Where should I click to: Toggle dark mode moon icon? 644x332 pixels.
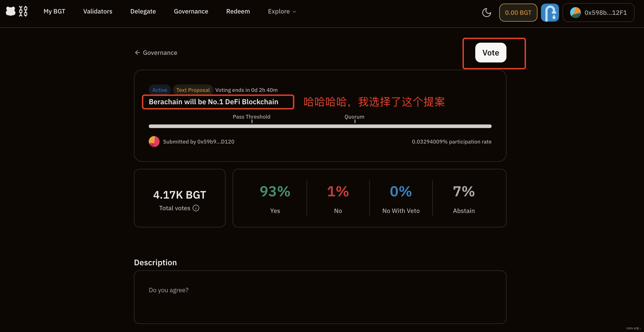pyautogui.click(x=486, y=13)
